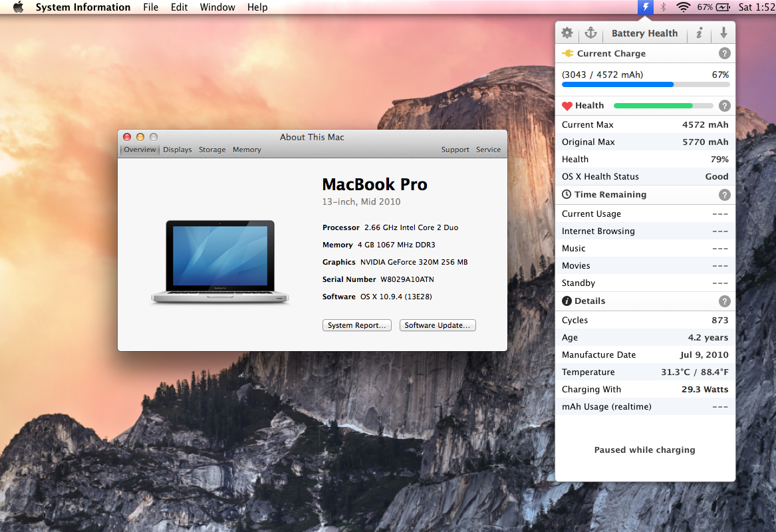Open the File menu
This screenshot has height=532, width=776.
pos(150,7)
